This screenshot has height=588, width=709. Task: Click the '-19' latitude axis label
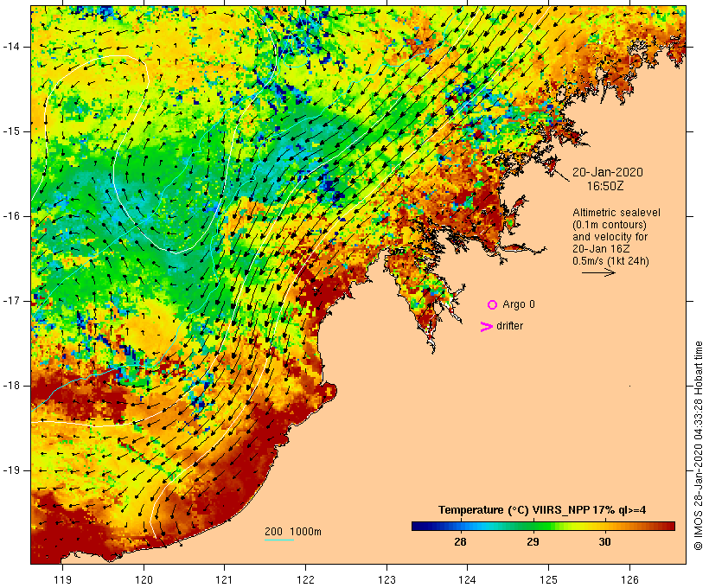coord(10,470)
